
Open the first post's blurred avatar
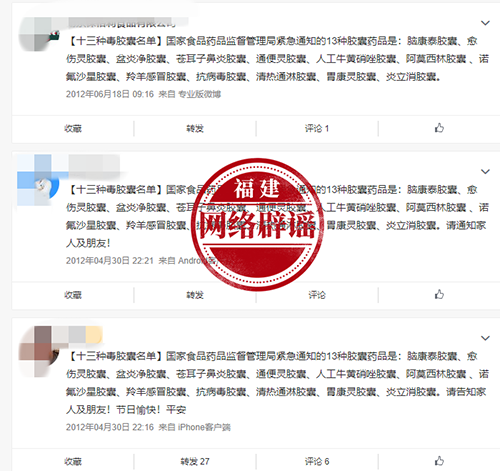39,34
